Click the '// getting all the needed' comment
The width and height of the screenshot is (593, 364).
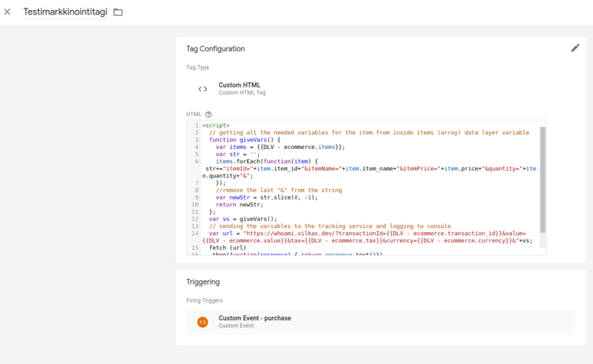coord(369,132)
